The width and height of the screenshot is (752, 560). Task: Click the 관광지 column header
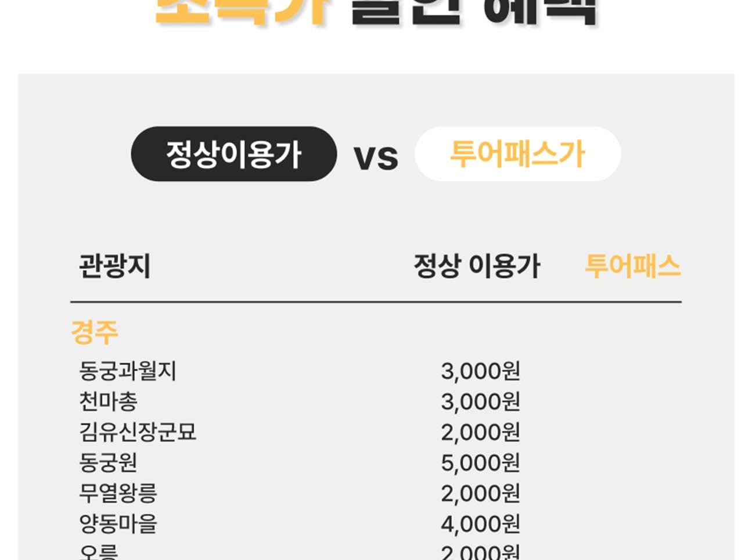[x=114, y=266]
